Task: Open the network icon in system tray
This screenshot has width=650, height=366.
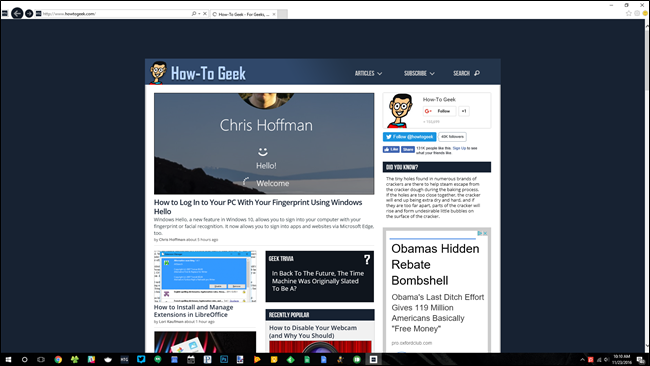Action: [x=599, y=359]
